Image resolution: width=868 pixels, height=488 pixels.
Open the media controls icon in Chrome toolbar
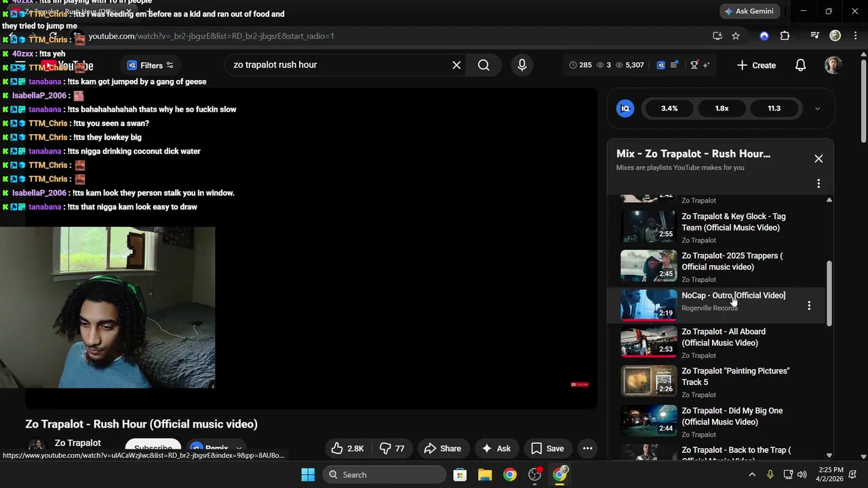[815, 36]
